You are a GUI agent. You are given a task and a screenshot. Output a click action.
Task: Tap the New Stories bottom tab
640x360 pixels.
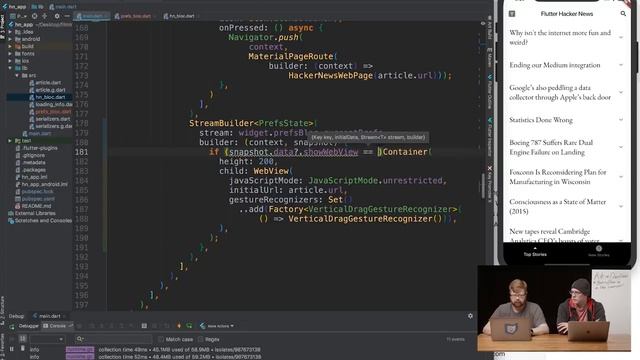(x=599, y=251)
